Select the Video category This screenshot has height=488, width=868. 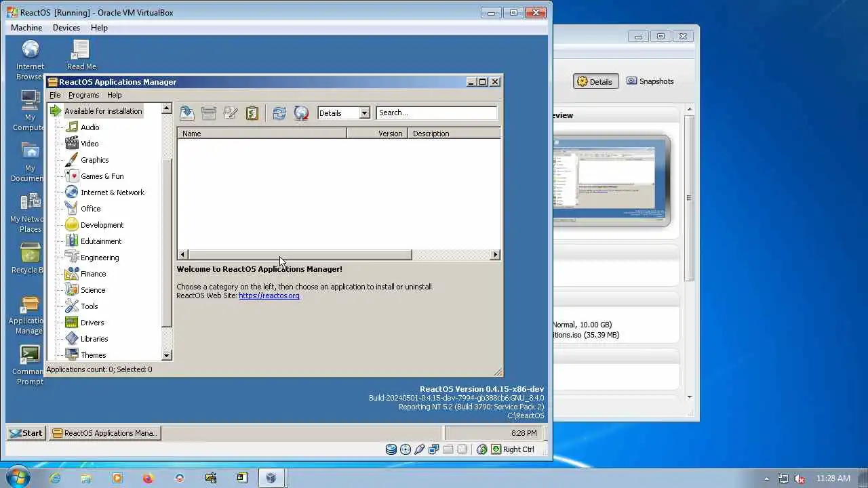click(x=90, y=144)
